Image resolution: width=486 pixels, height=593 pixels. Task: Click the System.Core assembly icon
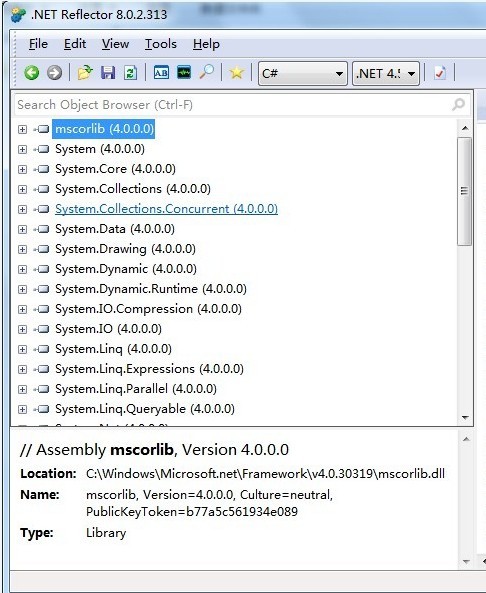(42, 169)
